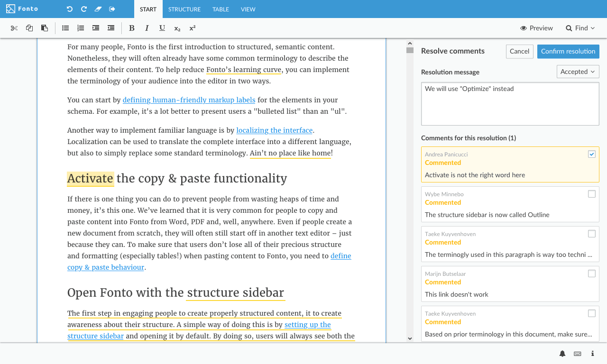Toggle italic formatting
This screenshot has height=364, width=607.
147,28
